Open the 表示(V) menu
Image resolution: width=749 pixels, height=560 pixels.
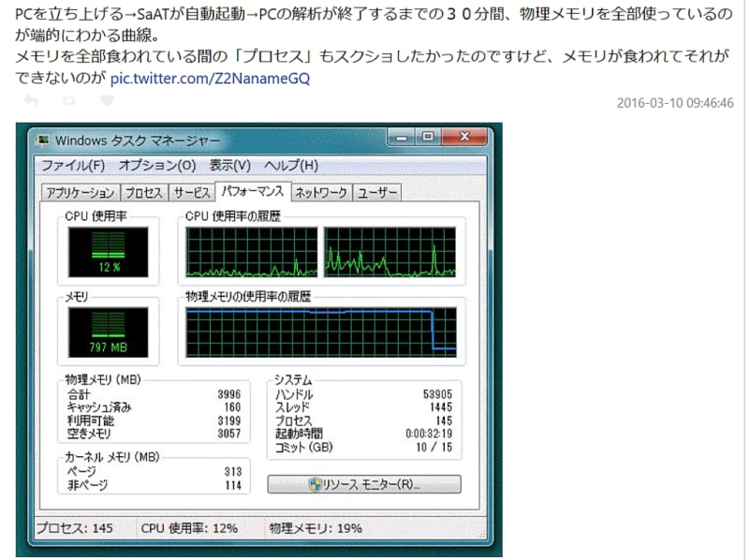(x=229, y=166)
